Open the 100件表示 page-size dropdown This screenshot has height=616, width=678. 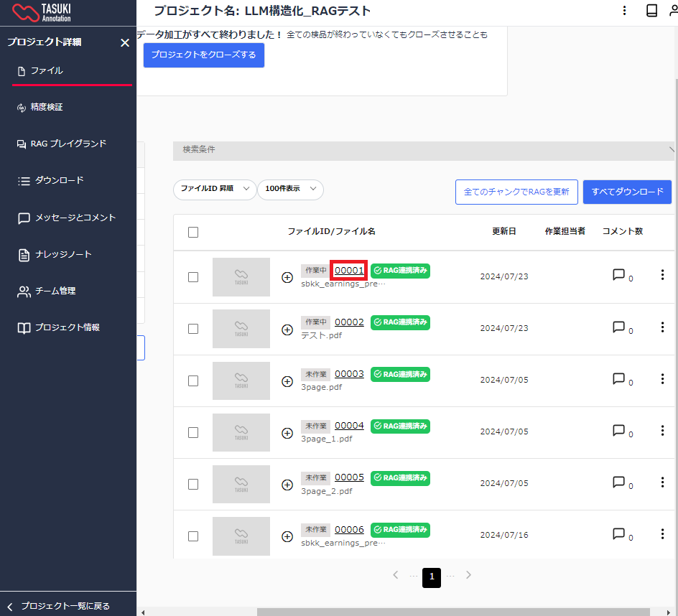[291, 189]
